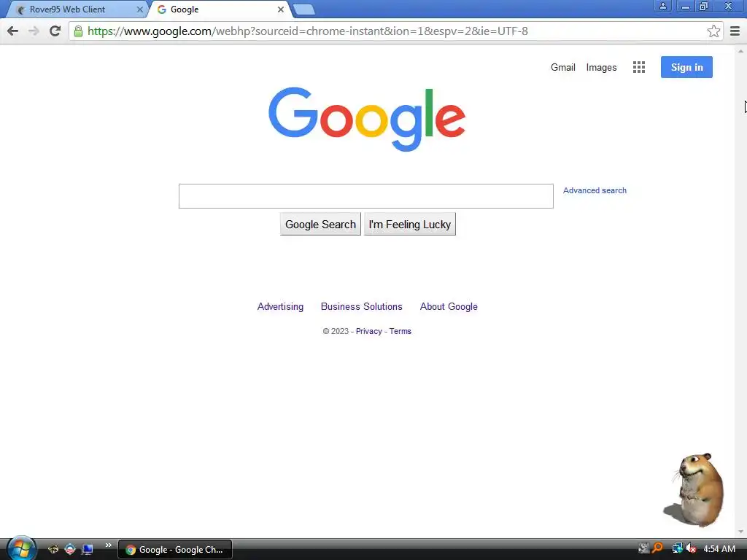Click the taskbar clock showing 4:54 AM
Image resolution: width=747 pixels, height=560 pixels.
(719, 549)
